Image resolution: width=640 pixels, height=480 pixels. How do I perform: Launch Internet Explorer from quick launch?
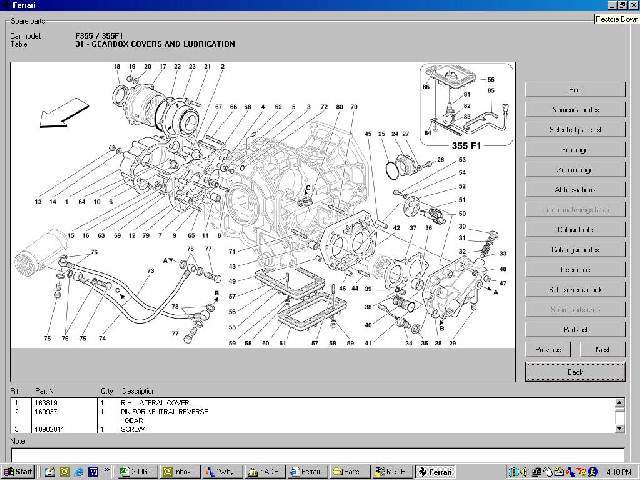point(79,472)
